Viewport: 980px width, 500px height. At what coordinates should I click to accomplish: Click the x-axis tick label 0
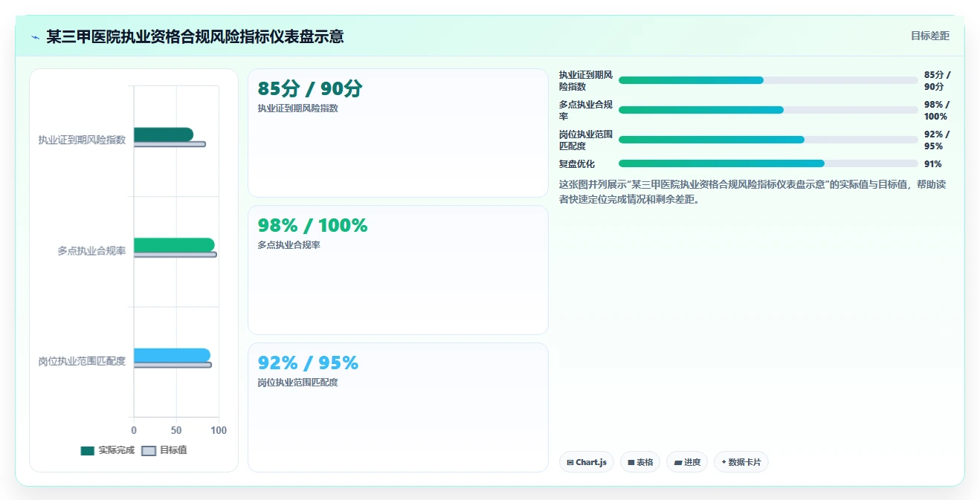[x=134, y=430]
